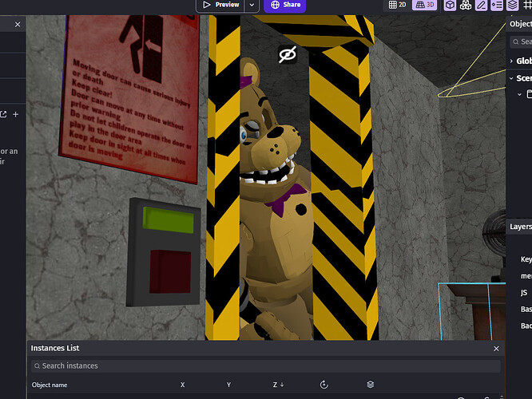Toggle the instances list icon
Image resolution: width=532 pixels, height=399 pixels.
(x=497, y=5)
